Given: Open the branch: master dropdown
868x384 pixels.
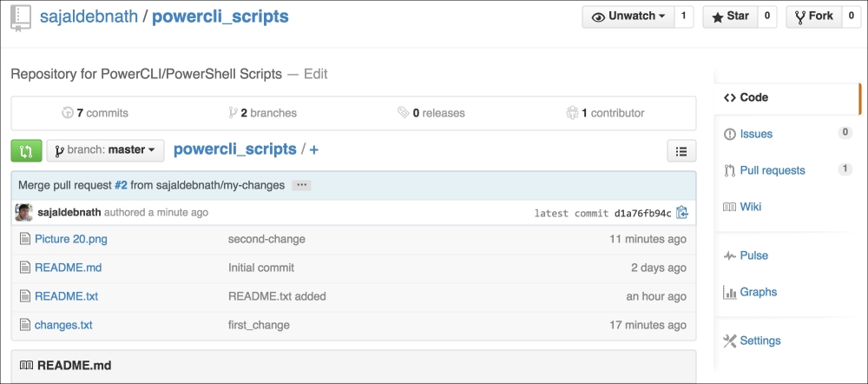Looking at the screenshot, I should [x=105, y=150].
